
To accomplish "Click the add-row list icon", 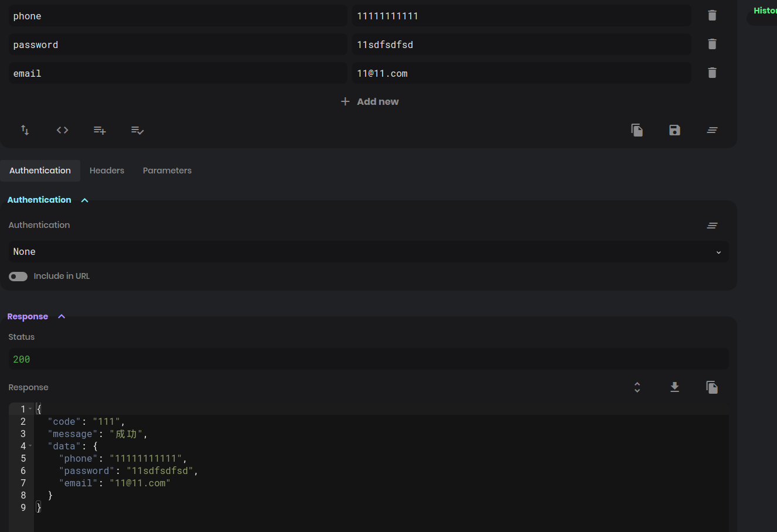I will (100, 130).
